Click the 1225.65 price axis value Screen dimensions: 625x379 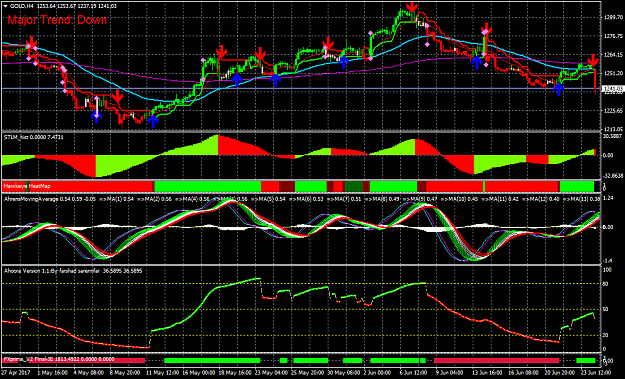pos(613,110)
